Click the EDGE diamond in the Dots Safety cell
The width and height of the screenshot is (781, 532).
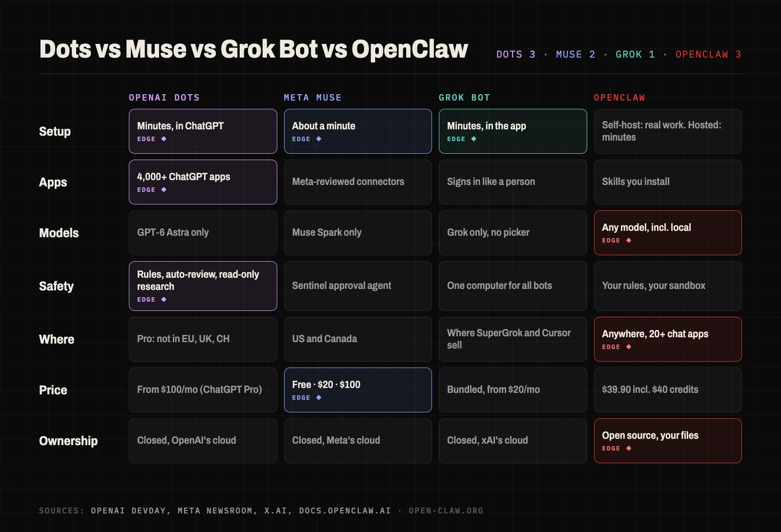click(164, 300)
